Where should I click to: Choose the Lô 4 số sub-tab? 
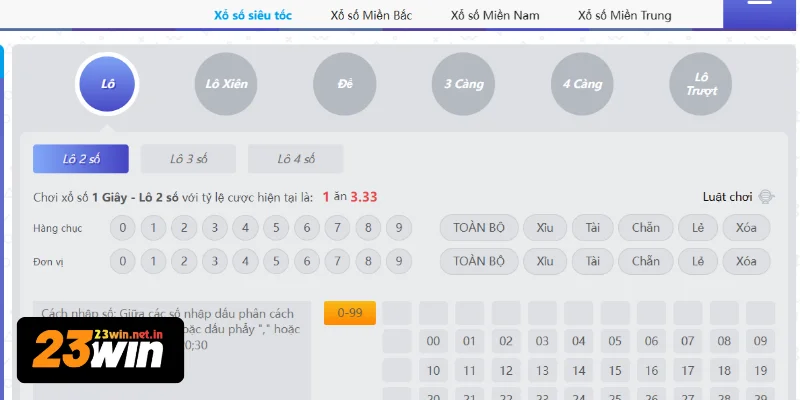click(x=295, y=159)
